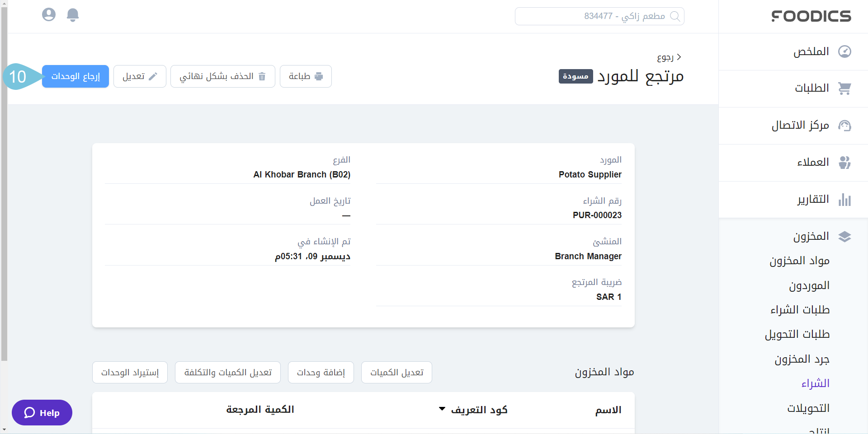Open the كود التعريف column dropdown arrow
868x434 pixels.
442,409
